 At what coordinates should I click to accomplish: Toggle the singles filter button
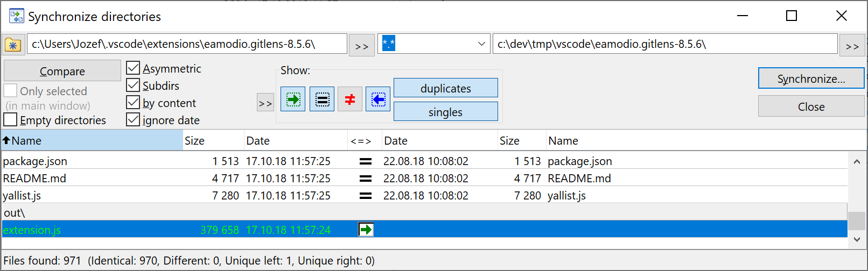446,112
